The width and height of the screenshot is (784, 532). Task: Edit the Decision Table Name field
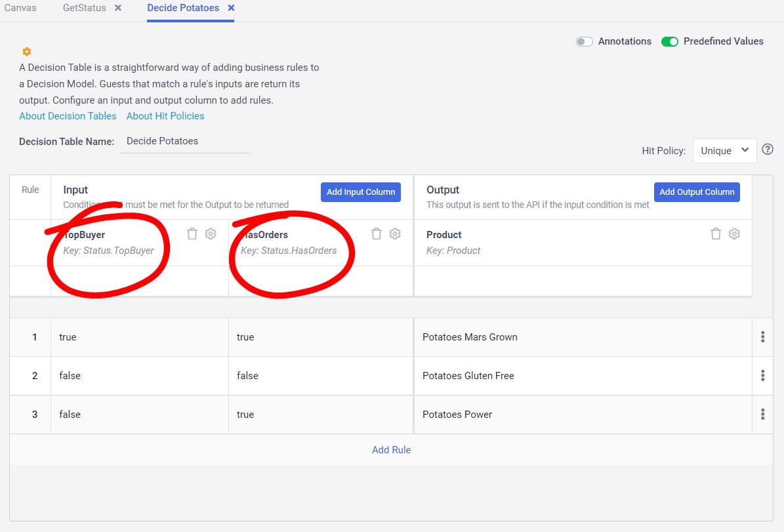pos(184,141)
